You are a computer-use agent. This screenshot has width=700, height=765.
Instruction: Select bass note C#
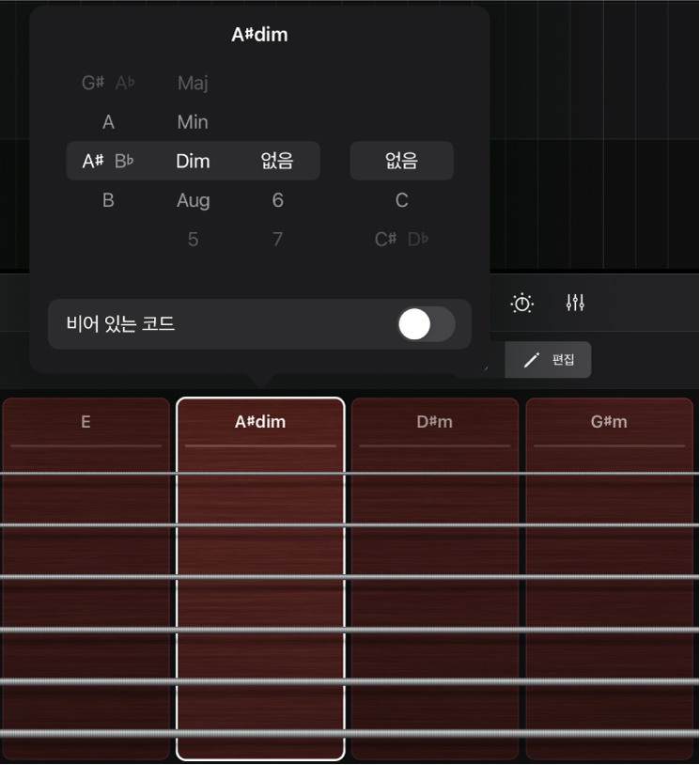[385, 239]
